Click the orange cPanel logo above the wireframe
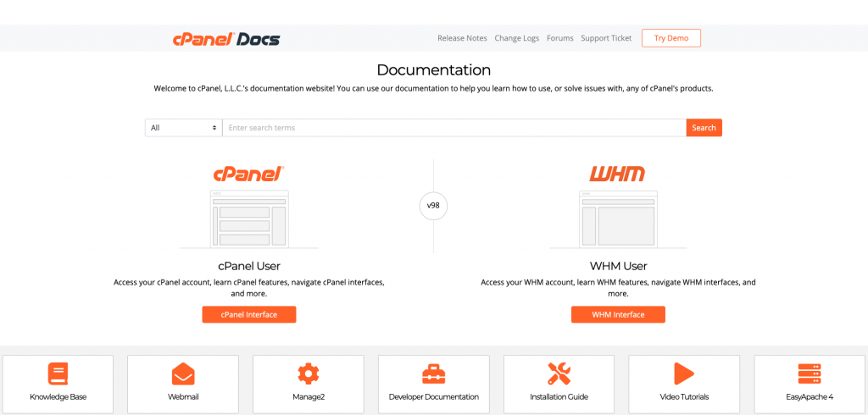This screenshot has width=868, height=415. pyautogui.click(x=249, y=174)
